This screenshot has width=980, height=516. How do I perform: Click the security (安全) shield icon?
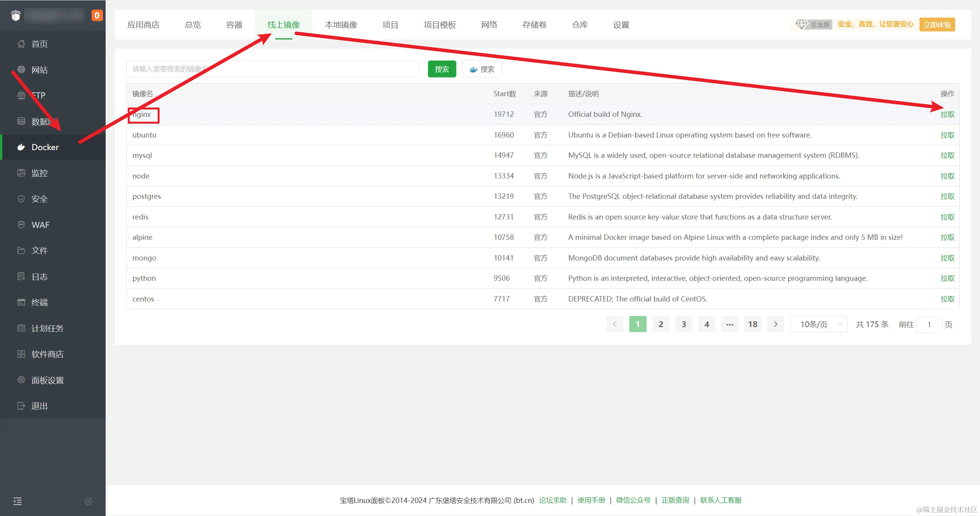pos(21,199)
